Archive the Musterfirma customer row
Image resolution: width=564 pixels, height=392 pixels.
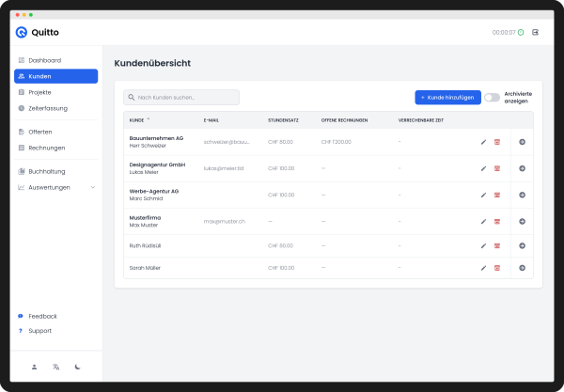click(x=497, y=222)
